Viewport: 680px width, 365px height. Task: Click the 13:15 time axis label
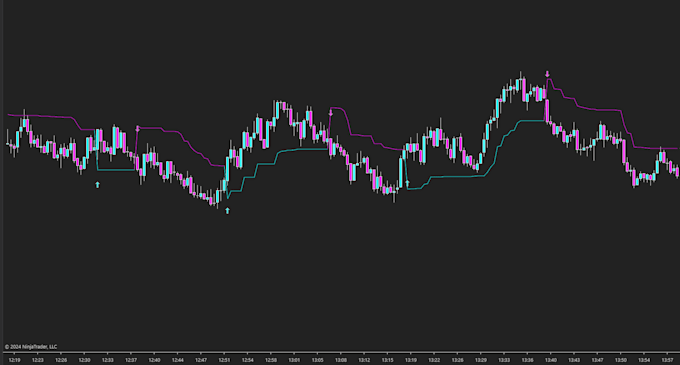[x=388, y=360]
